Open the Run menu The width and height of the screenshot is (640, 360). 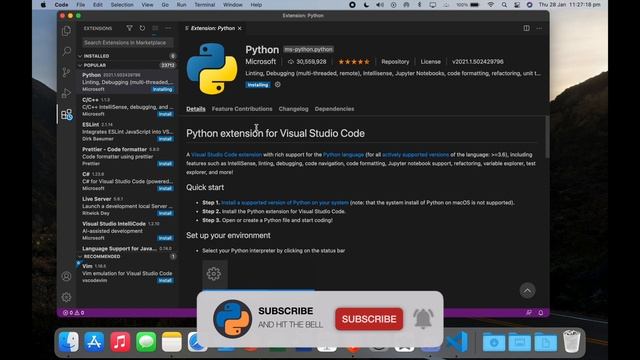coord(181,5)
